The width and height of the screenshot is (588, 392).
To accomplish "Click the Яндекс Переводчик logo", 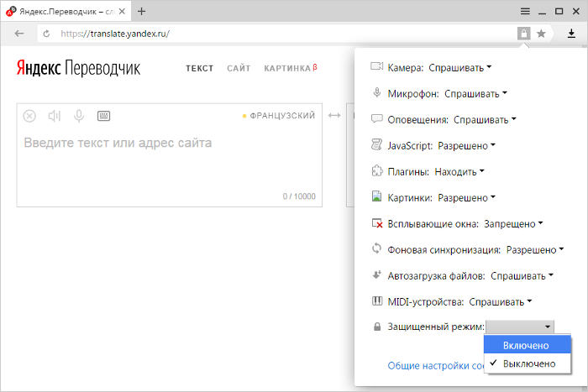I will pyautogui.click(x=78, y=68).
